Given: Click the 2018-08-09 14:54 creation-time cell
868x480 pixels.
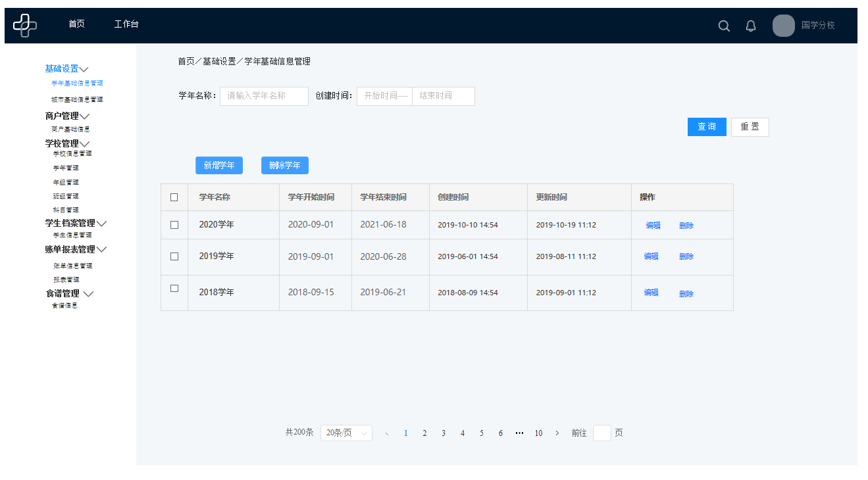Looking at the screenshot, I should 468,293.
